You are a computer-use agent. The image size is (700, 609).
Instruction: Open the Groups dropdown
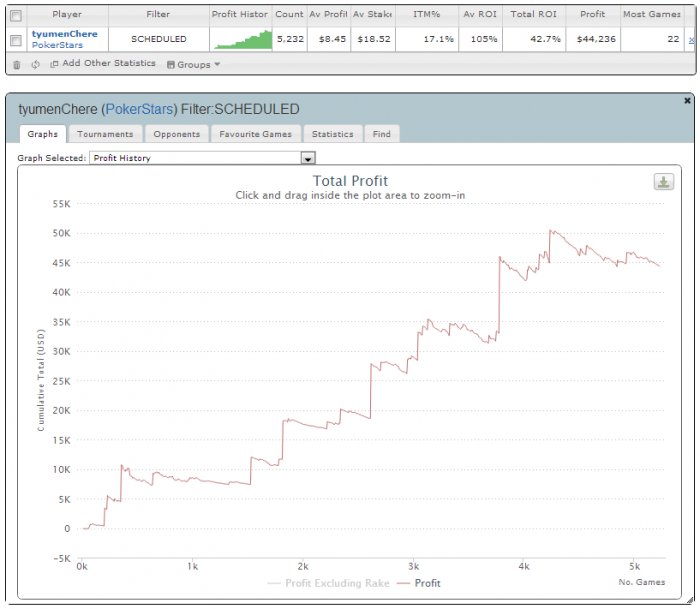pos(193,65)
